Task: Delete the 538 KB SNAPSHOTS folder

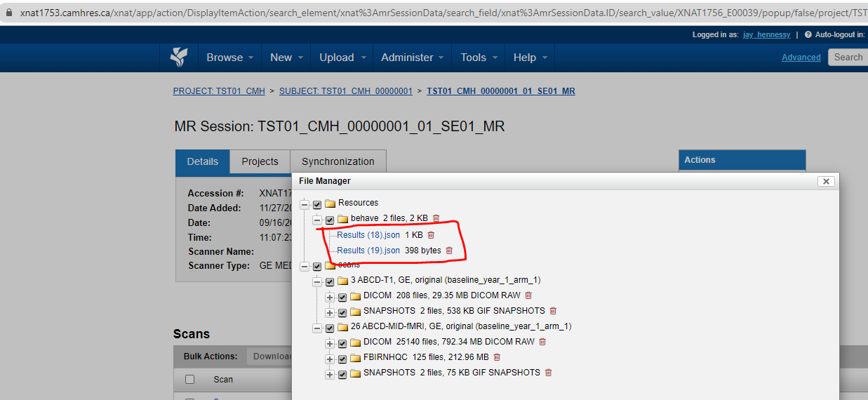Action: point(553,311)
